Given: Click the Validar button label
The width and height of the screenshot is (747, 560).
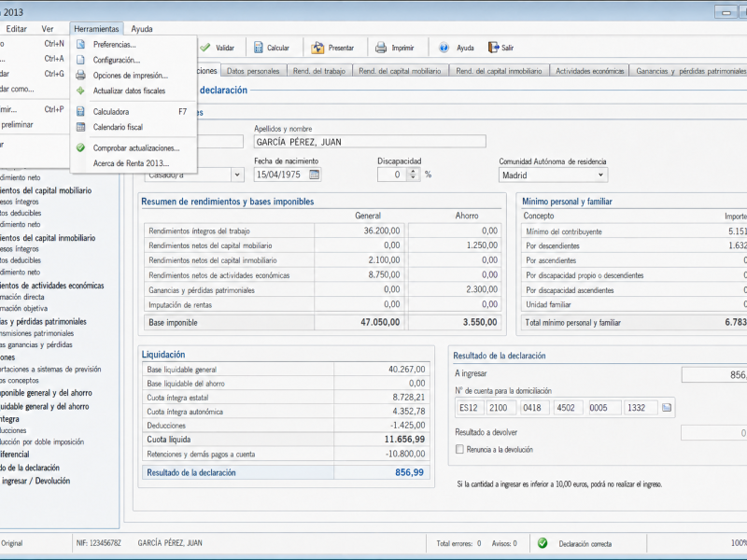Looking at the screenshot, I should [225, 48].
